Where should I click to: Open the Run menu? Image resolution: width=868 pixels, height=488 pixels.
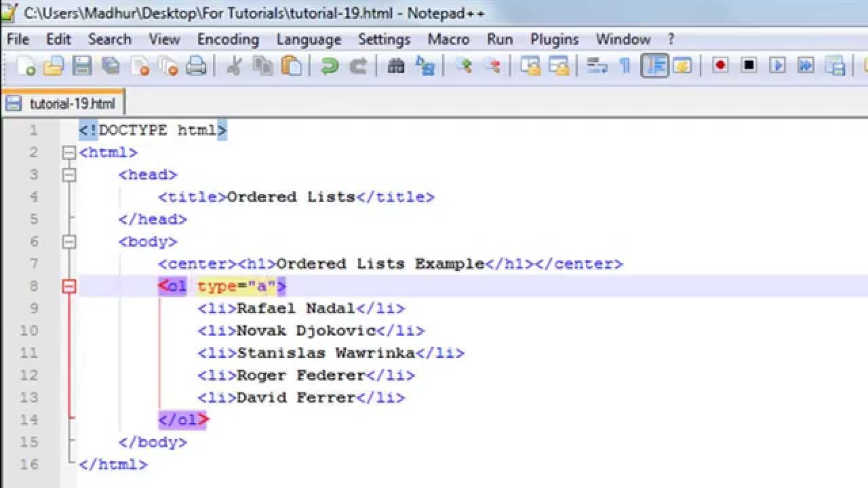tap(500, 39)
